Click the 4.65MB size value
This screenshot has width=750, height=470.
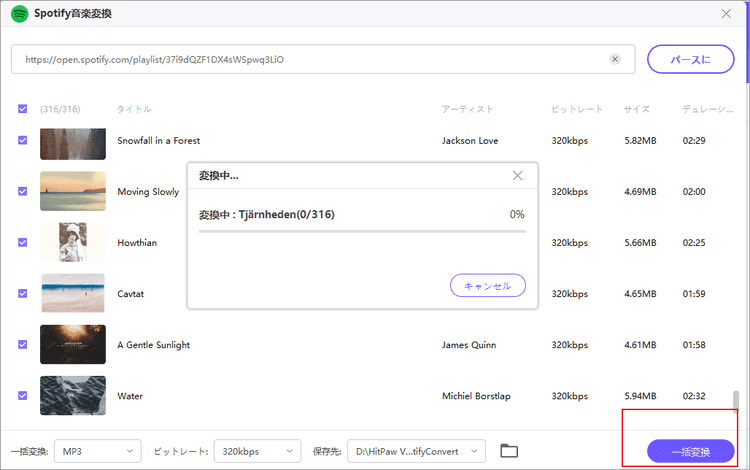click(x=640, y=294)
